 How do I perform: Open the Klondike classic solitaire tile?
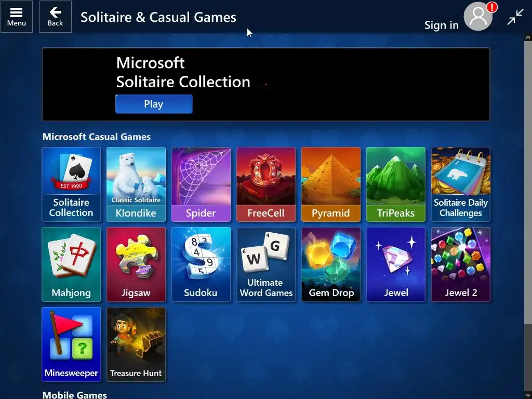pos(136,184)
